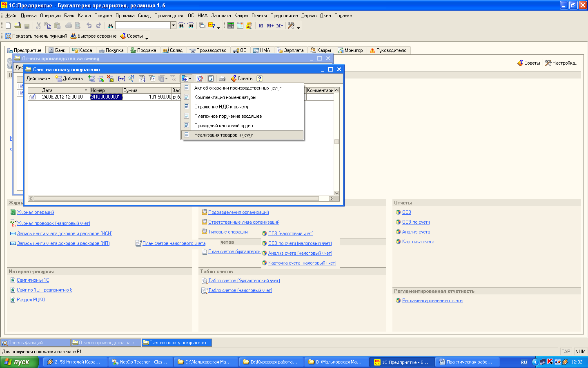Click Быстрое освоение button
Screen dimensions: 588x368
tap(94, 36)
